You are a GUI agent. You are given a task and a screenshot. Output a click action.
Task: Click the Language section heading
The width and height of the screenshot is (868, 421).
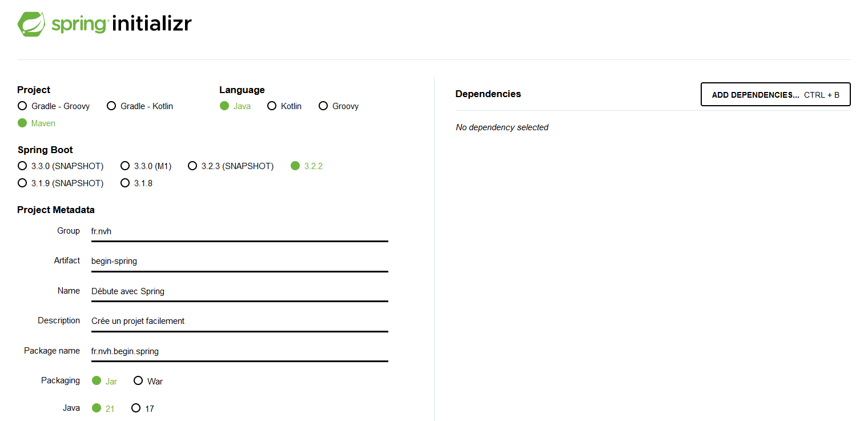click(x=242, y=90)
